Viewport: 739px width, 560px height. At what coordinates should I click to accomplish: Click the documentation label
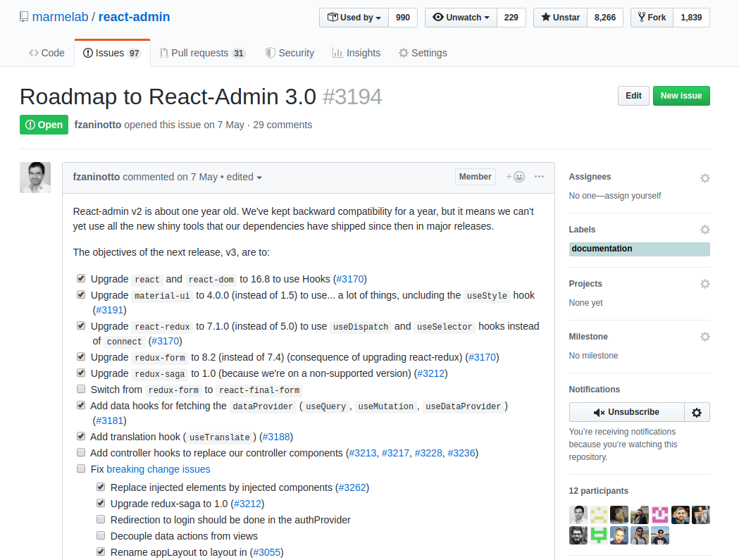coord(639,249)
